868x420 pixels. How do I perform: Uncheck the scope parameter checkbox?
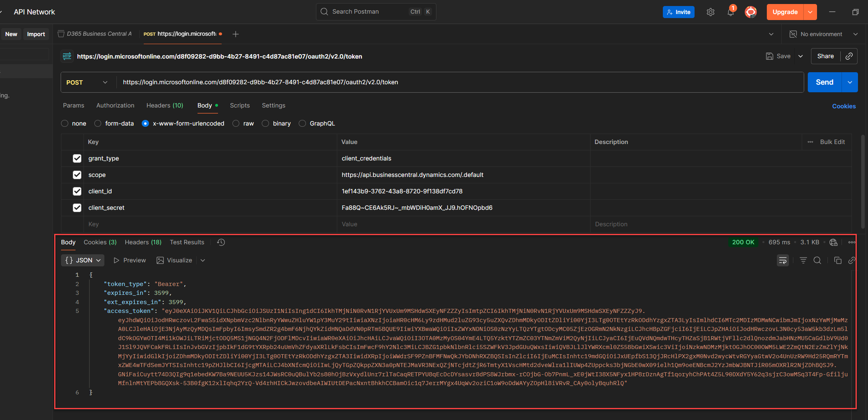pos(77,175)
